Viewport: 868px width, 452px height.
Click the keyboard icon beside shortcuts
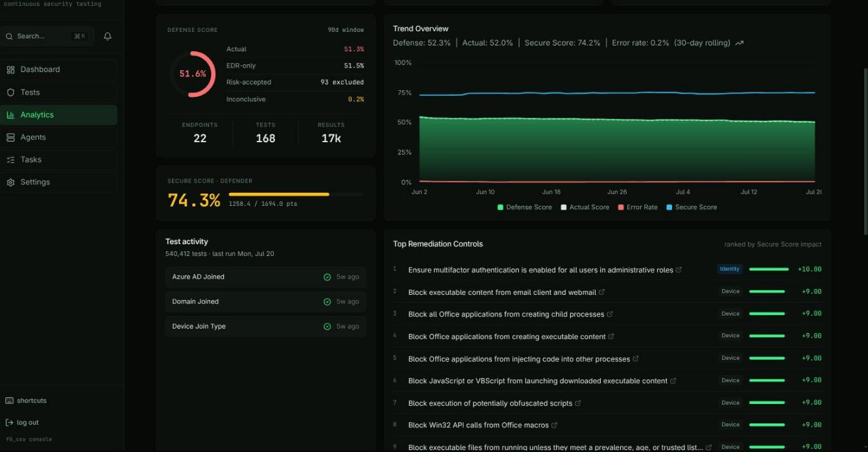9,401
